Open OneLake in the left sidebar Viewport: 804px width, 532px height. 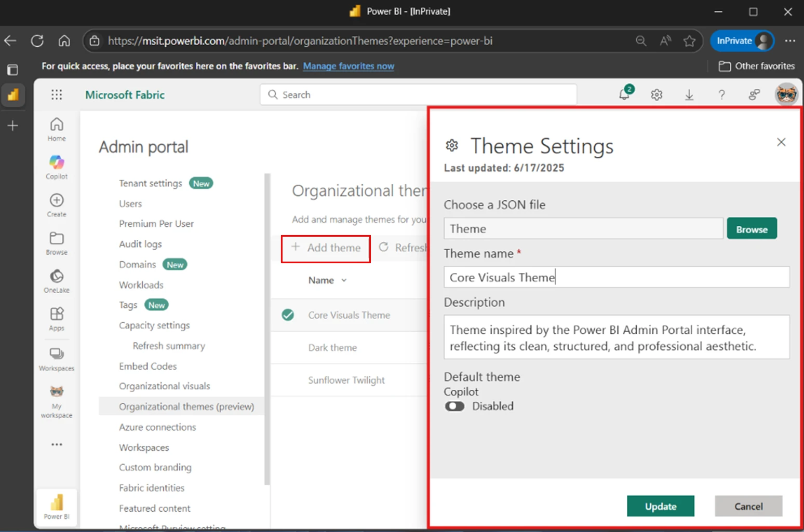pos(57,281)
